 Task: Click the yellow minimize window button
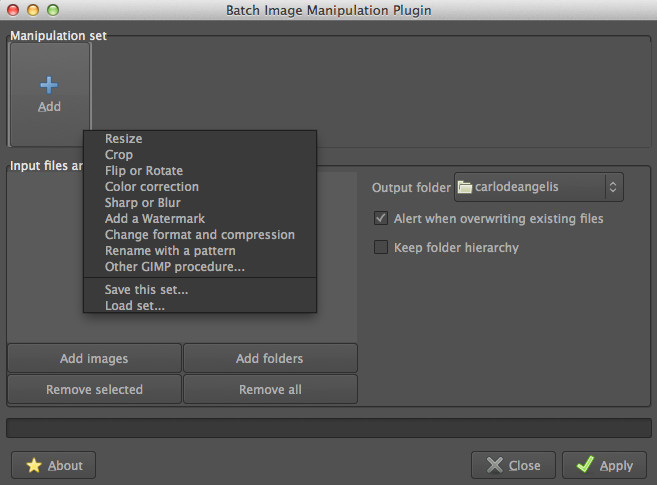tap(33, 10)
